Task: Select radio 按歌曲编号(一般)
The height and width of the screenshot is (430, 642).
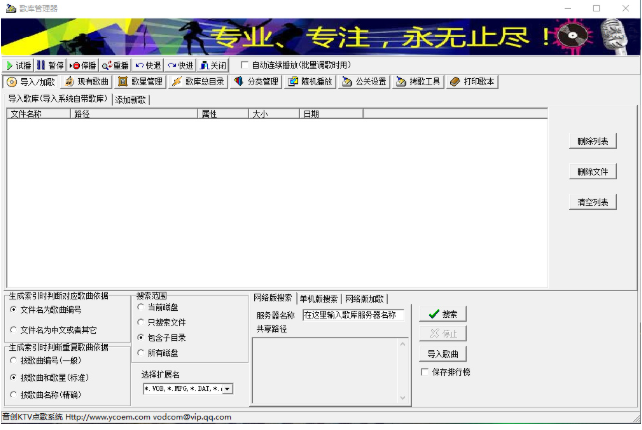Action: (45, 360)
